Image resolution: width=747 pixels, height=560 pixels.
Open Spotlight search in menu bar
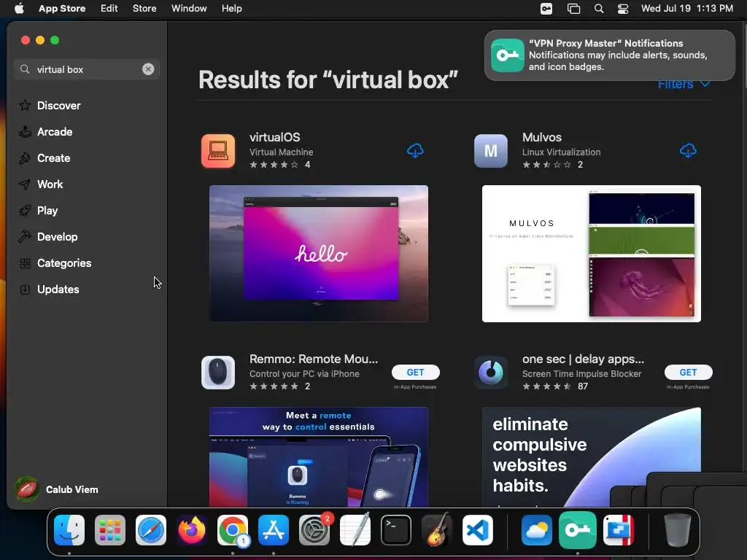[599, 9]
